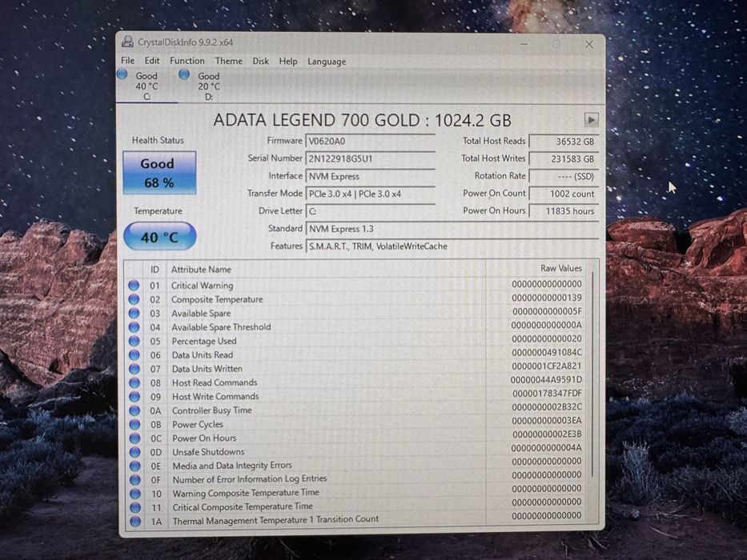Click the blue status orb for drive D:
This screenshot has height=560, width=747.
184,74
